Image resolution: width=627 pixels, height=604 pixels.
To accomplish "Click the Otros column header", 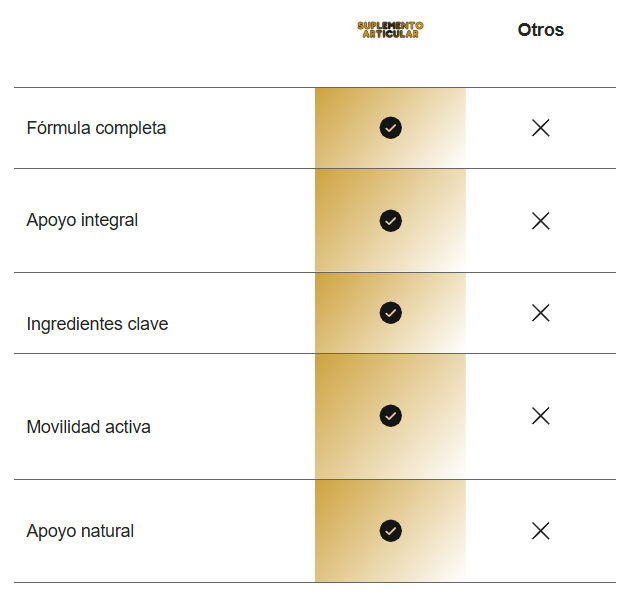I will [541, 30].
